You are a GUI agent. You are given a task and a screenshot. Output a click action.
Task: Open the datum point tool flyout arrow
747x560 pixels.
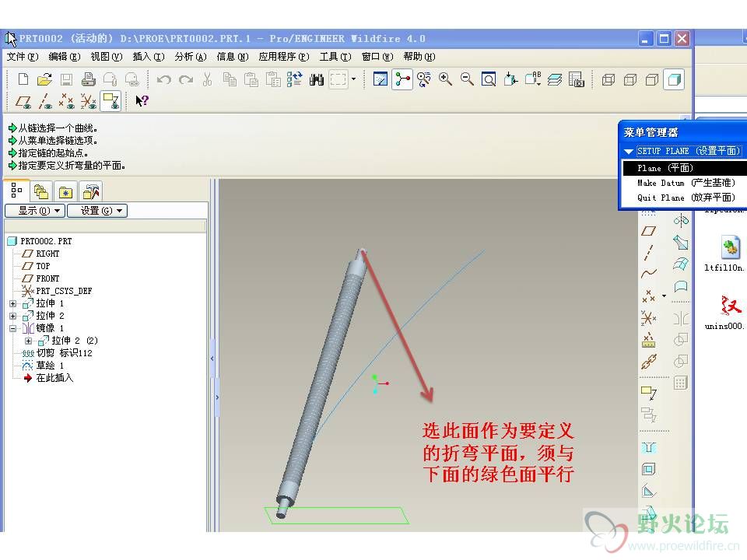coord(664,296)
